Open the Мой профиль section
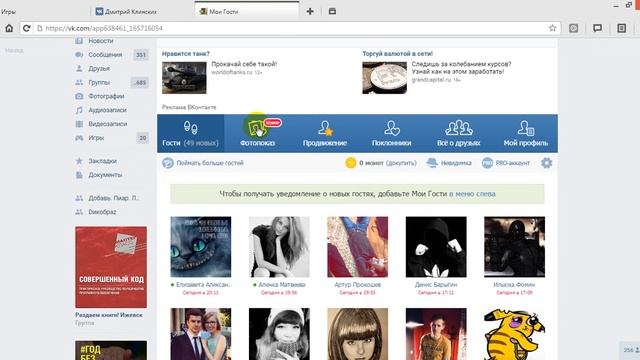This screenshot has width=640, height=360. click(525, 133)
